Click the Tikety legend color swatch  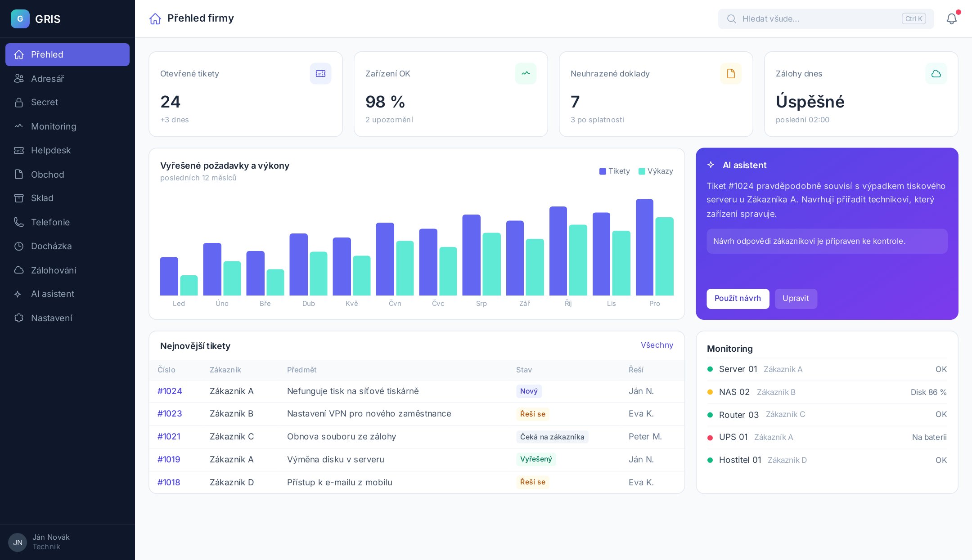[603, 171]
